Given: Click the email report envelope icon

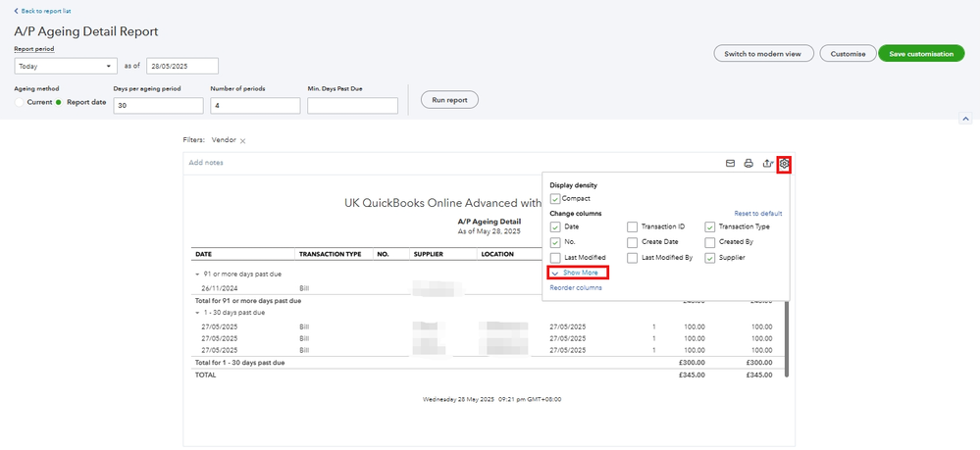Looking at the screenshot, I should 730,163.
